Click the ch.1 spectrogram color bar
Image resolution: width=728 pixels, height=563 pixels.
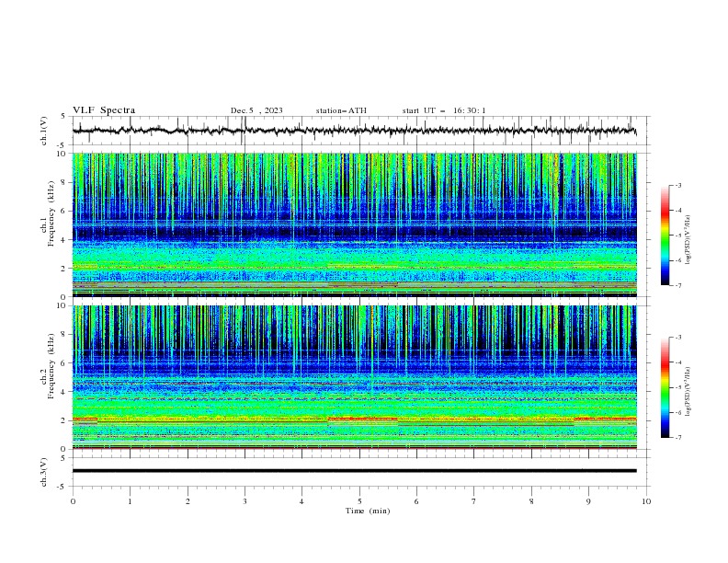pos(665,236)
